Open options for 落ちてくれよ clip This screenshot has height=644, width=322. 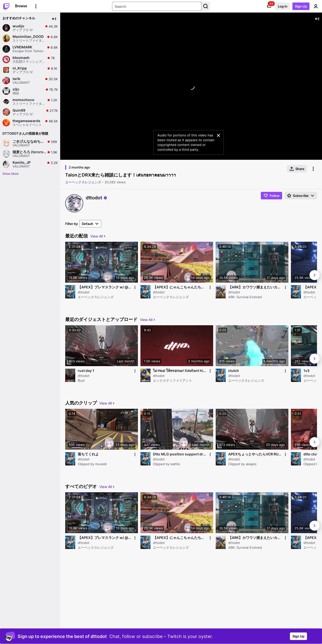click(135, 454)
